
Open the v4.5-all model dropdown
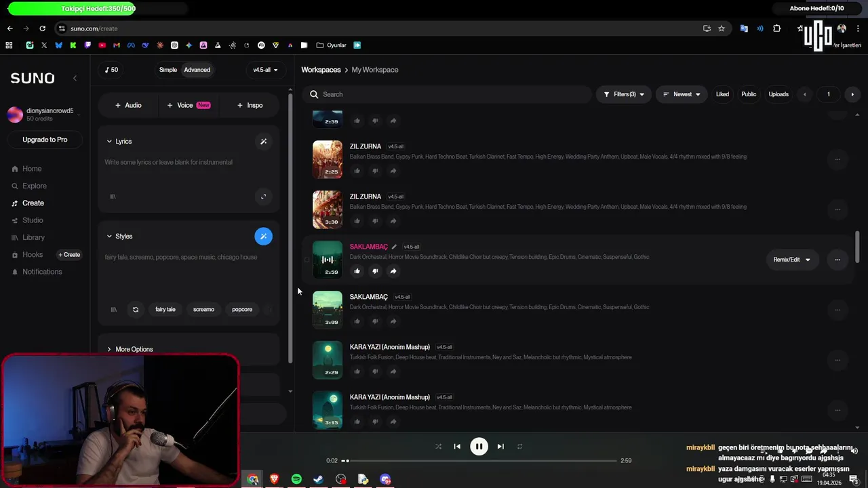pos(265,70)
